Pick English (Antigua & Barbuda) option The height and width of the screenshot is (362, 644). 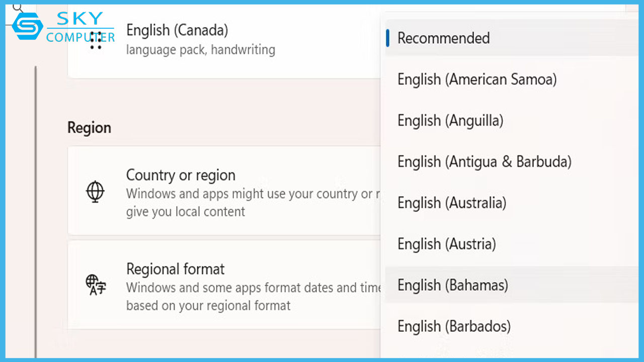pos(484,162)
